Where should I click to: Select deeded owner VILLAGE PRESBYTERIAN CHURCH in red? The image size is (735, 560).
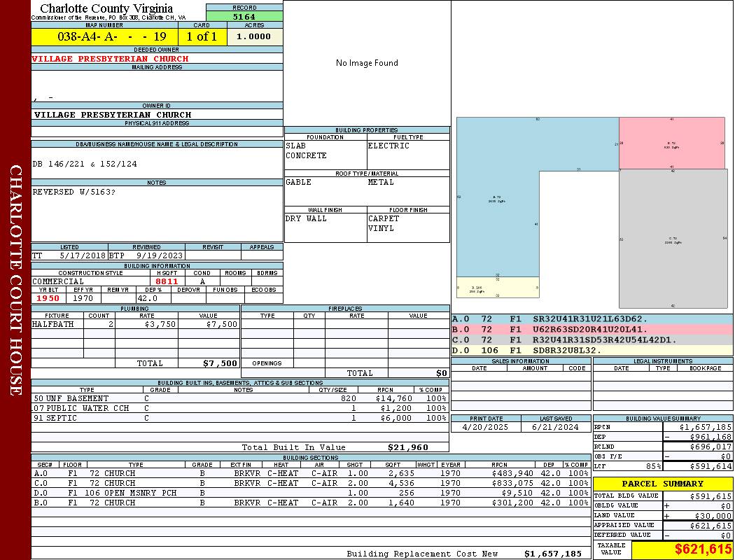point(110,59)
